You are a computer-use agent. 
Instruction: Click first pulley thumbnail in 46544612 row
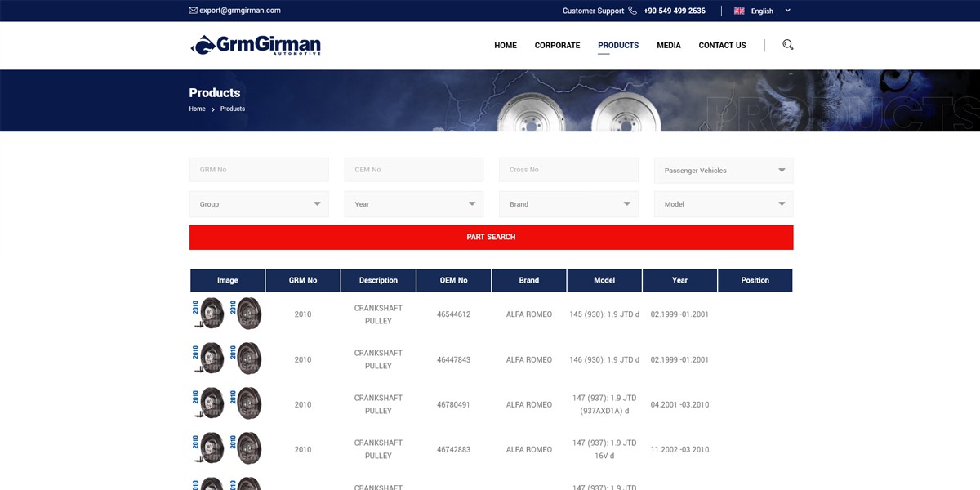pyautogui.click(x=208, y=314)
